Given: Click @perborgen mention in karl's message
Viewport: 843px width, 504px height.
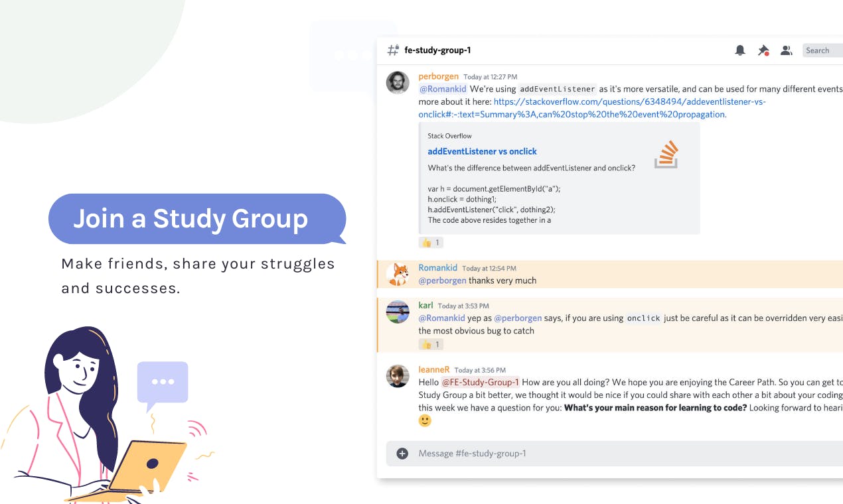Looking at the screenshot, I should tap(518, 318).
